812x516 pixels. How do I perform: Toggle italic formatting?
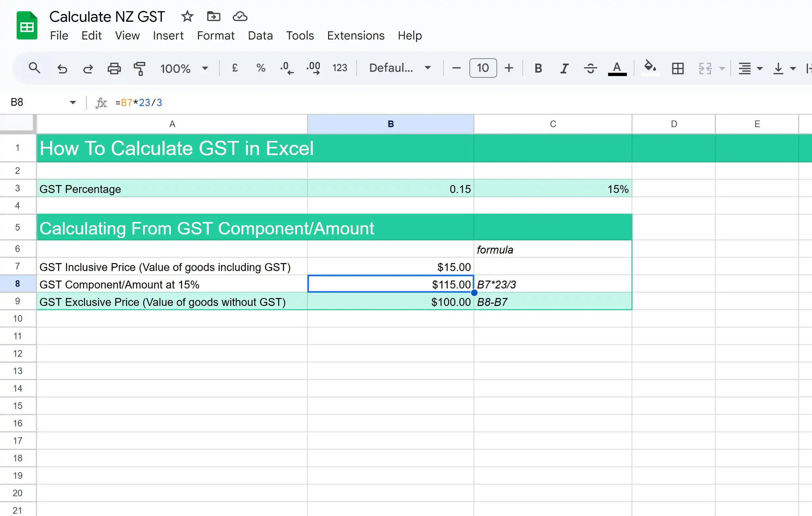[x=564, y=68]
